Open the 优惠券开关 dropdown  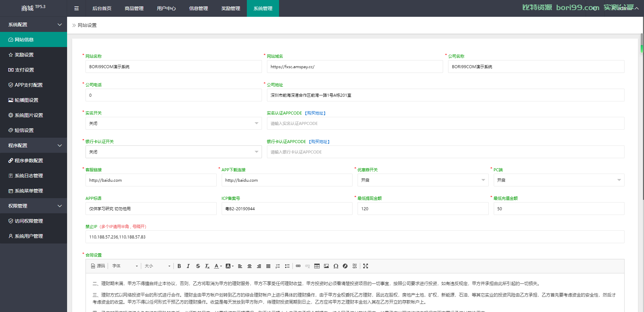click(x=423, y=180)
